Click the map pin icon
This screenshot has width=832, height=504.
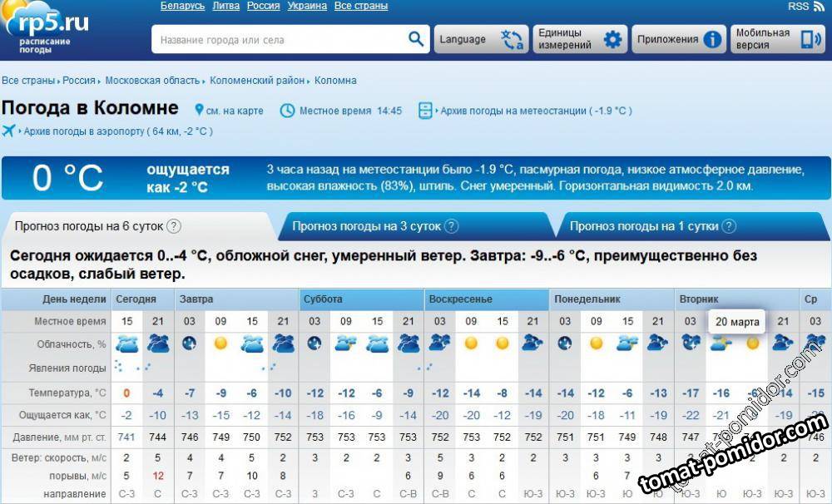(199, 111)
